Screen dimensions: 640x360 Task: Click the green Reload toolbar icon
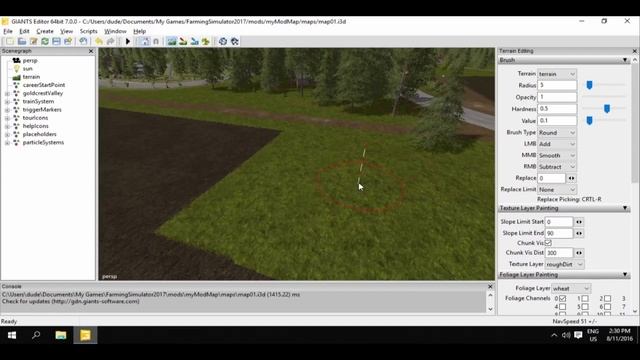pos(45,41)
